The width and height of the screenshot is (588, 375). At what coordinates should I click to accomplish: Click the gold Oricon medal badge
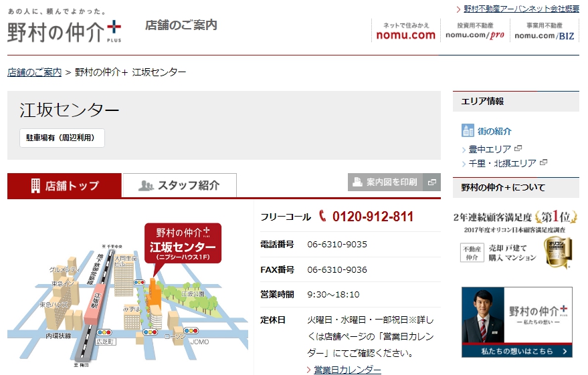click(559, 252)
